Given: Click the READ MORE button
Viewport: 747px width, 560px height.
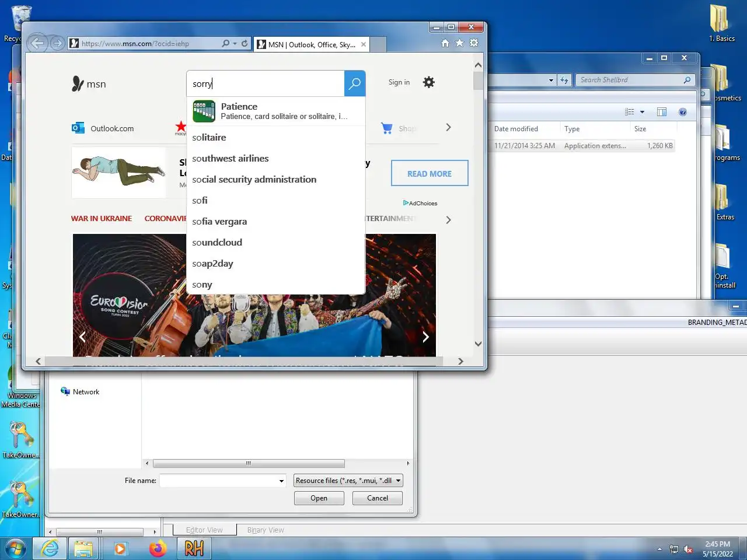Looking at the screenshot, I should (x=430, y=173).
